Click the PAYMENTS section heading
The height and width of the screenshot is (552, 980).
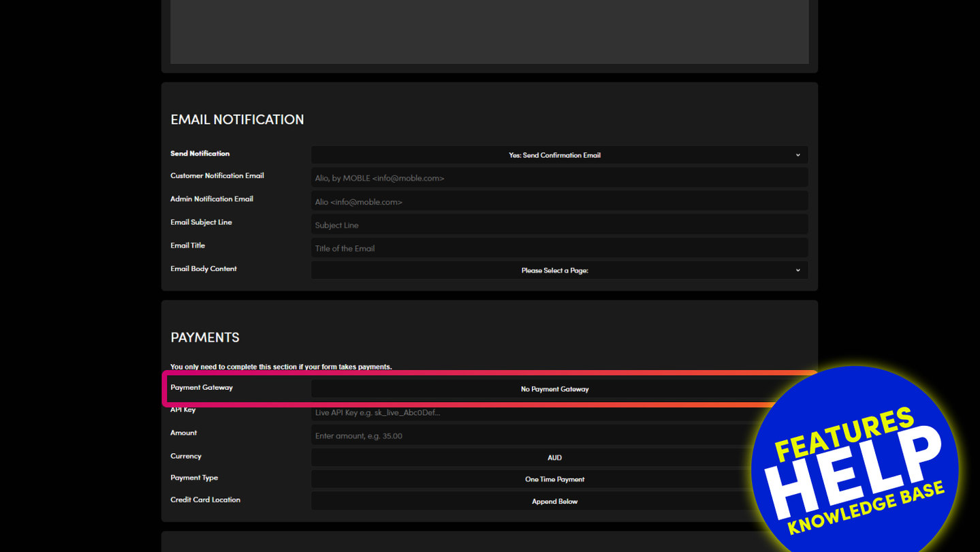click(x=205, y=337)
